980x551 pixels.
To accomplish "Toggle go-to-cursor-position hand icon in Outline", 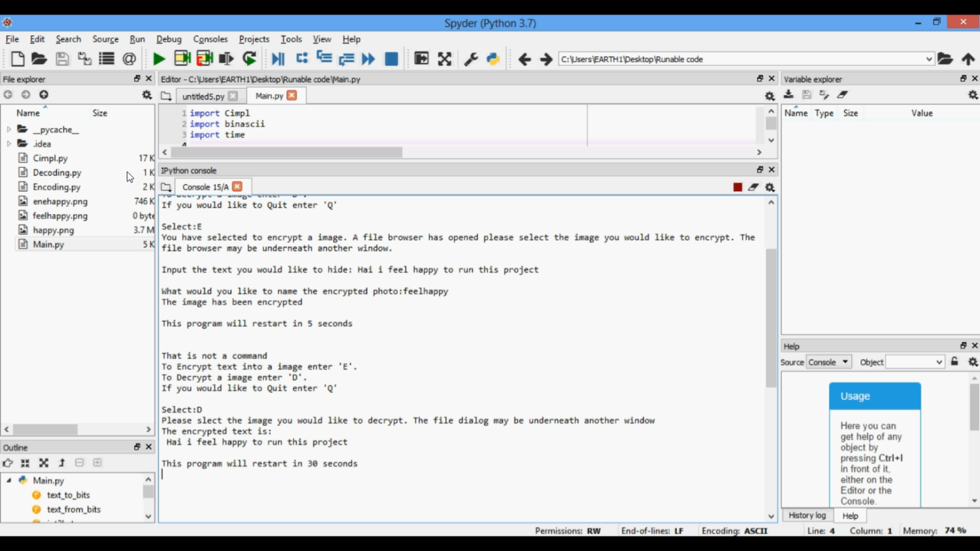I will (x=8, y=463).
